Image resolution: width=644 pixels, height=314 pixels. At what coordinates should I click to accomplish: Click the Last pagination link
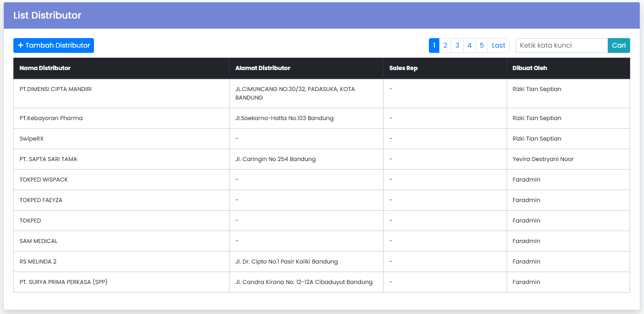coord(499,45)
